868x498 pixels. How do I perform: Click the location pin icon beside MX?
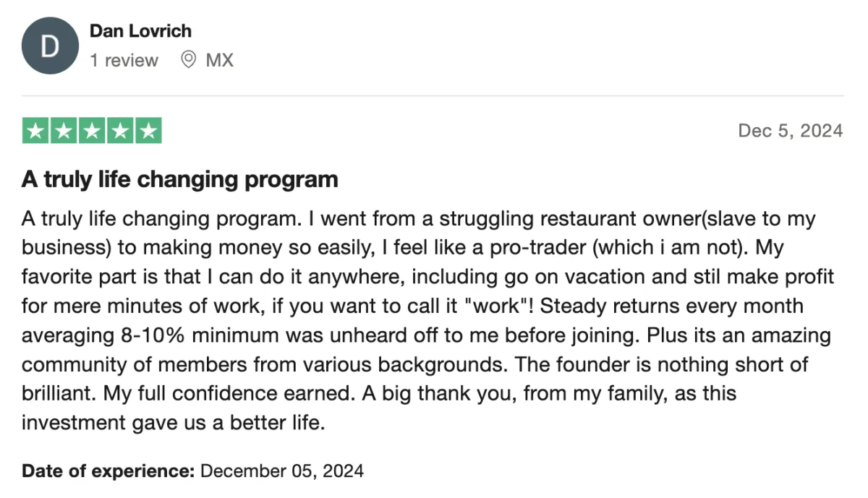pos(188,60)
